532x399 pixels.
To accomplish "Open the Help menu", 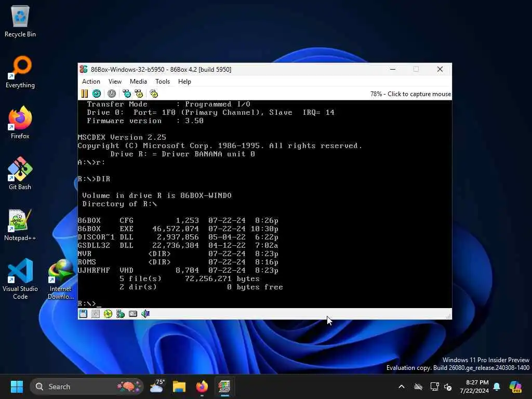I will coord(184,82).
